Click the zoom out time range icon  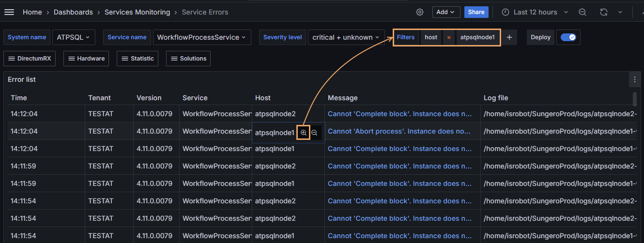[583, 12]
